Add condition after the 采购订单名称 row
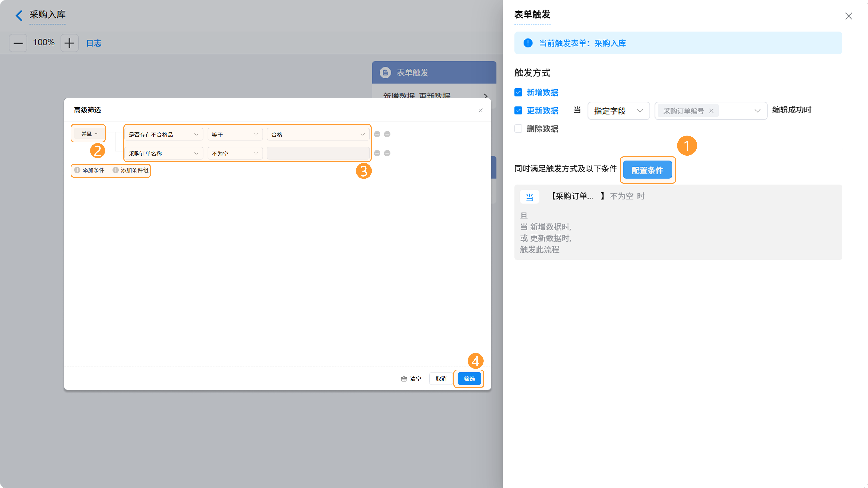 377,153
